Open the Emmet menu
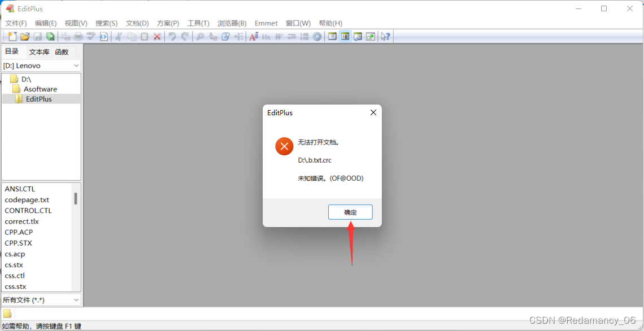 (266, 23)
